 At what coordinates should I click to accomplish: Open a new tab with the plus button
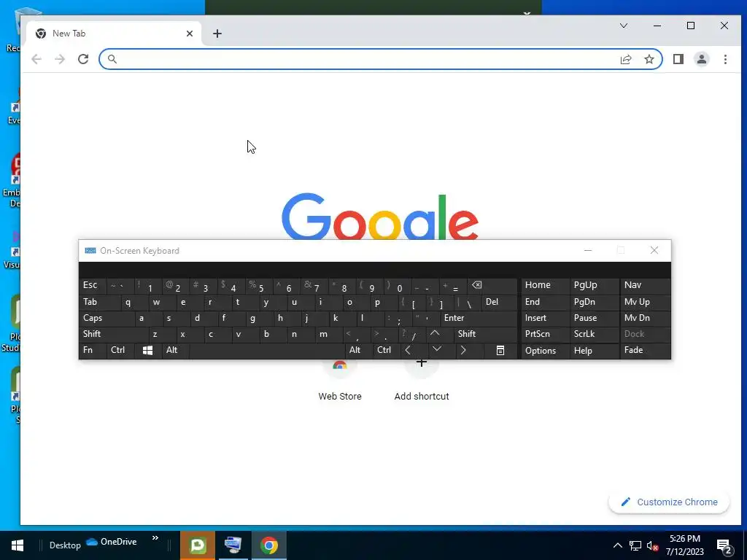[217, 34]
